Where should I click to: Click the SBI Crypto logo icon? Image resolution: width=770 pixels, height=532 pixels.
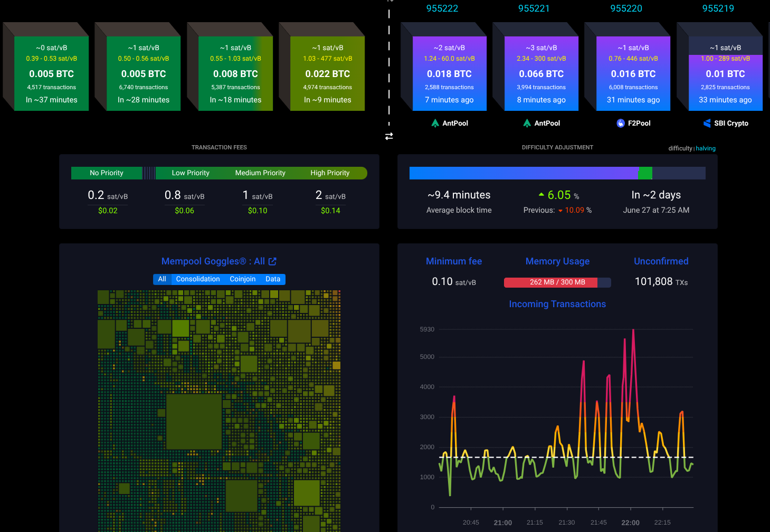tap(707, 123)
